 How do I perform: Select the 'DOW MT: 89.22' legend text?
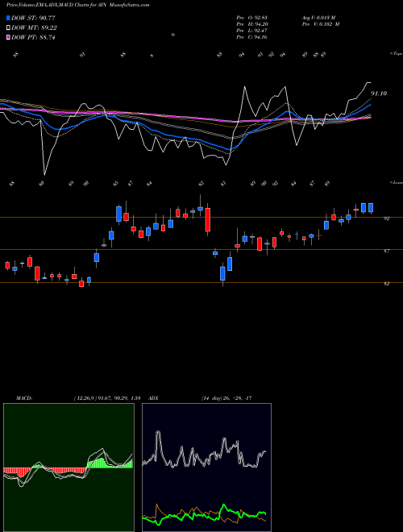(x=34, y=28)
